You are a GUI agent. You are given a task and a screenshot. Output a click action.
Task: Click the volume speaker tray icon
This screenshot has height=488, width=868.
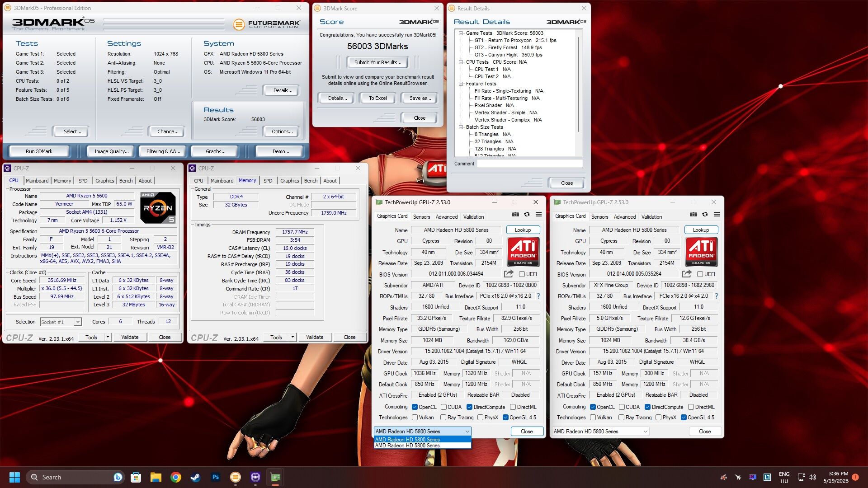(812, 477)
